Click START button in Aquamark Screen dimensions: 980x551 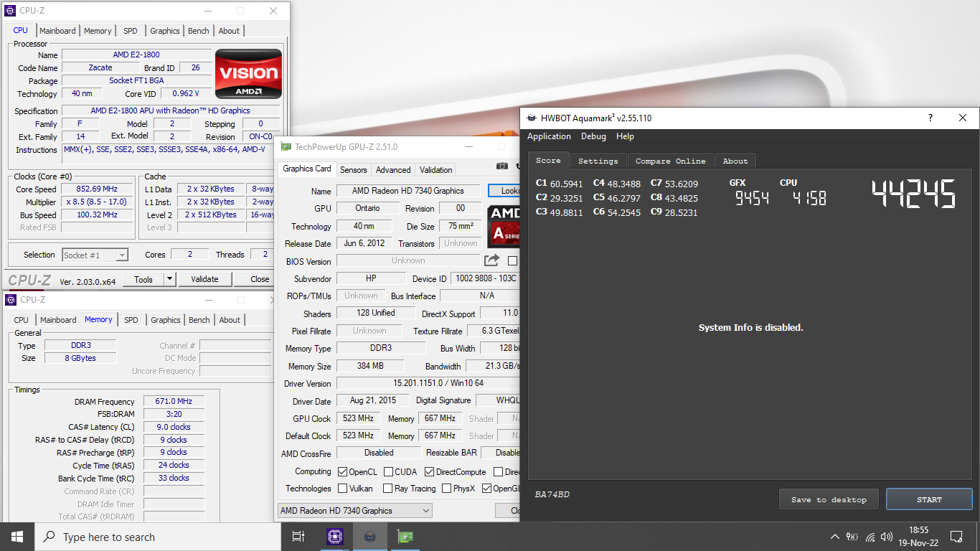(x=929, y=499)
